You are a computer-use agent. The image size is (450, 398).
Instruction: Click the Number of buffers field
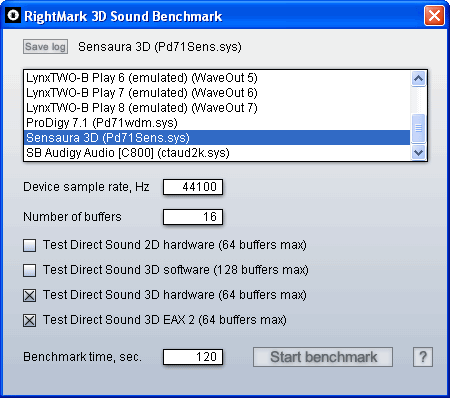pos(193,217)
